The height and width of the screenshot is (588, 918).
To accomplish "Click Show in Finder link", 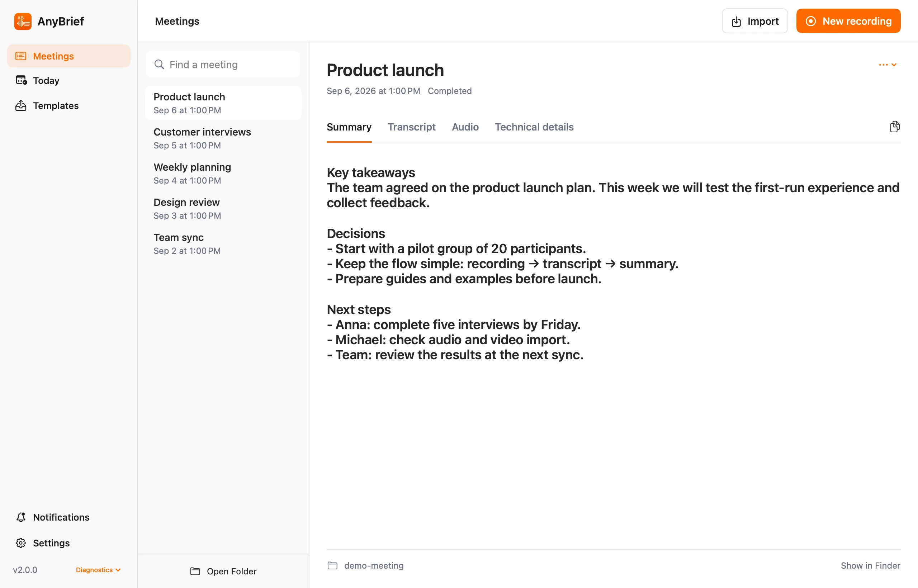I will pyautogui.click(x=870, y=565).
